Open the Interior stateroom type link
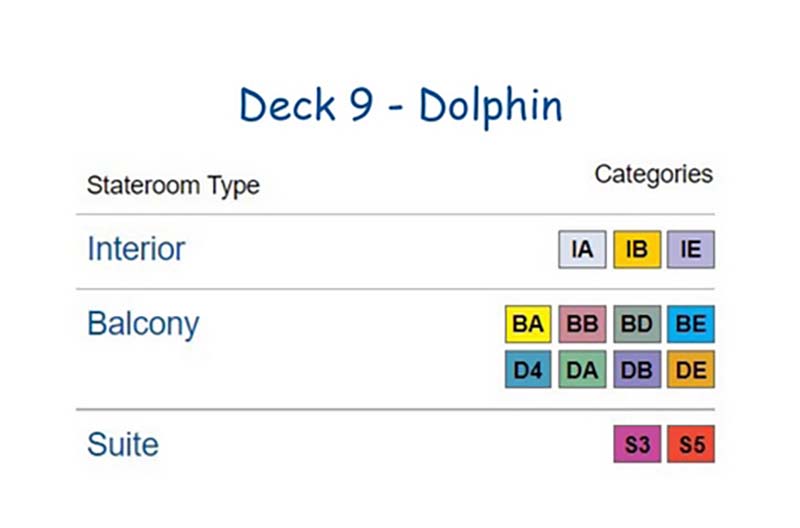Image resolution: width=800 pixels, height=528 pixels. (x=136, y=249)
